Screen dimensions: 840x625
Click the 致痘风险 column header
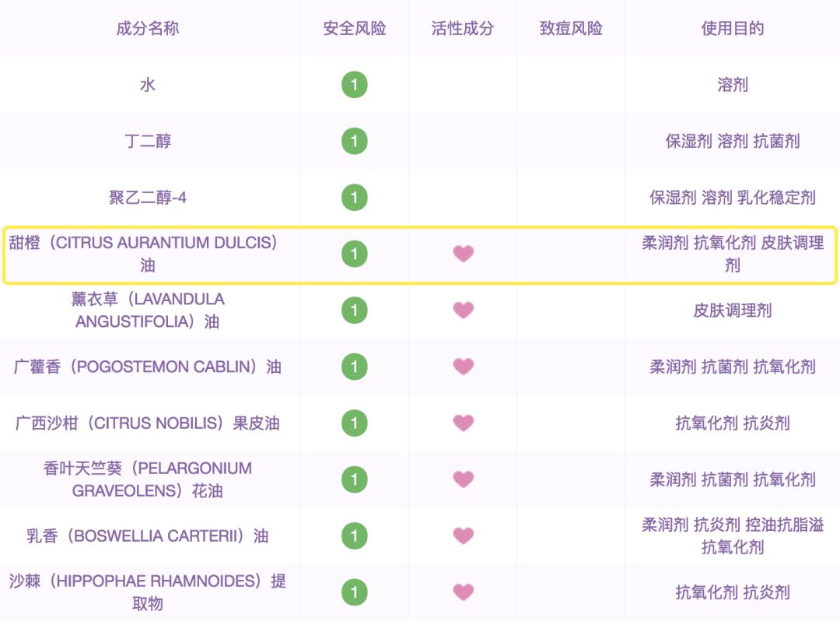[571, 29]
